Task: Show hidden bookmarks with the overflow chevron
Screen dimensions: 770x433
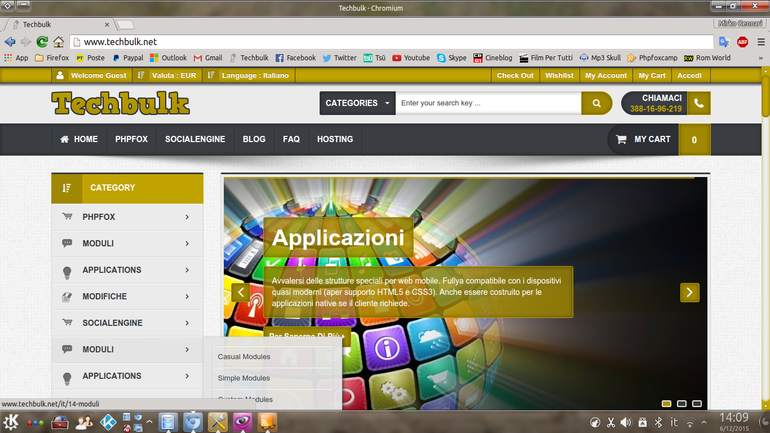Action: (761, 58)
